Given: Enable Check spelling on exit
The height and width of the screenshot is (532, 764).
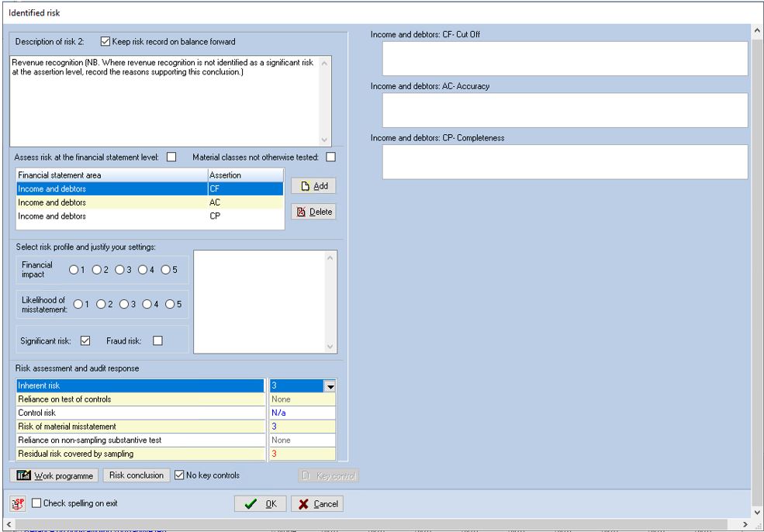Looking at the screenshot, I should point(36,503).
